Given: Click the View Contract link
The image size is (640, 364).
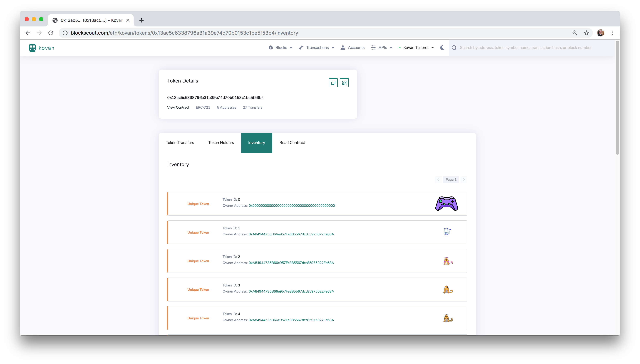Looking at the screenshot, I should [178, 107].
